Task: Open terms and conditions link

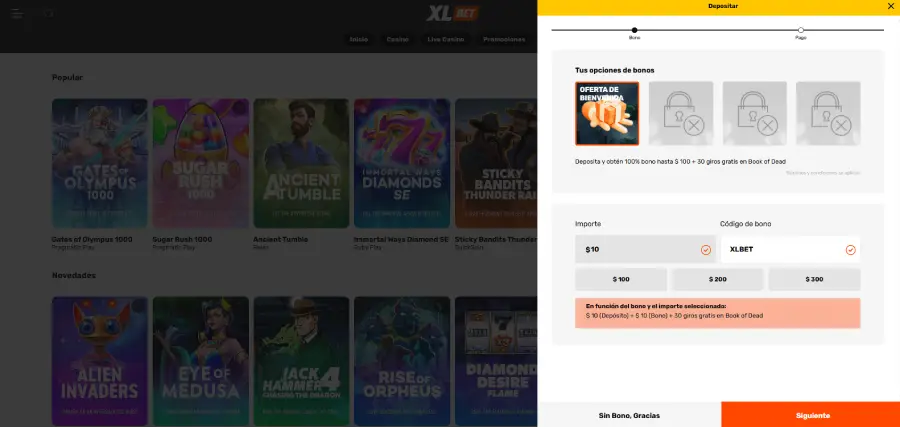Action: click(823, 173)
